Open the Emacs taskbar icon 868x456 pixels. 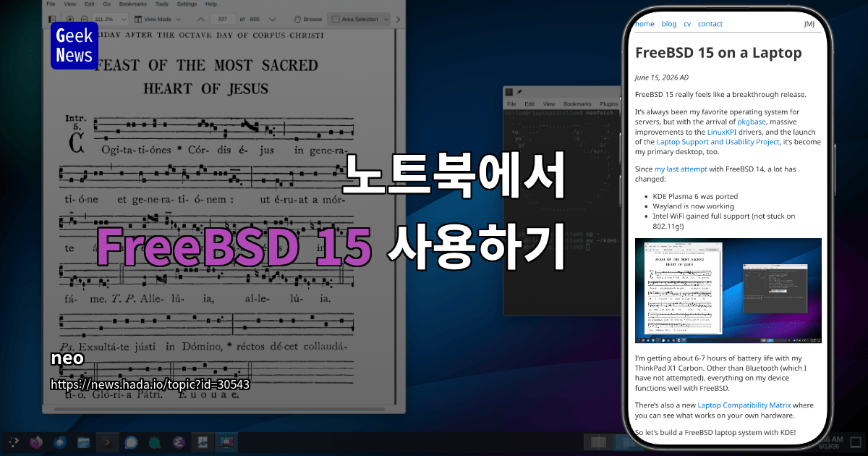pos(179,441)
